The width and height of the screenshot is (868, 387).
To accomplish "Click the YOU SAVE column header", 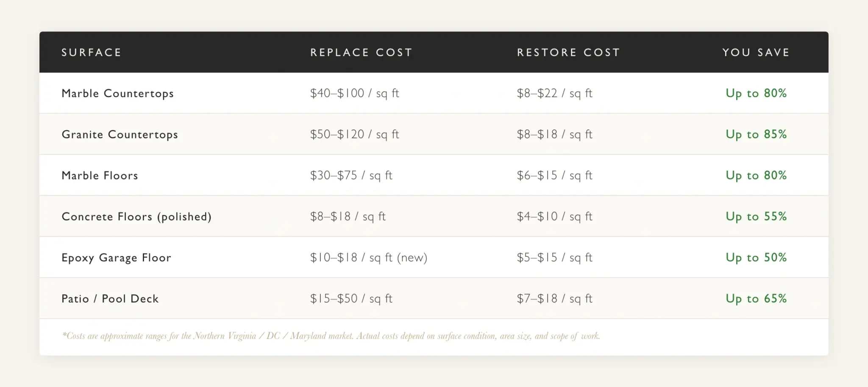I will [x=756, y=53].
